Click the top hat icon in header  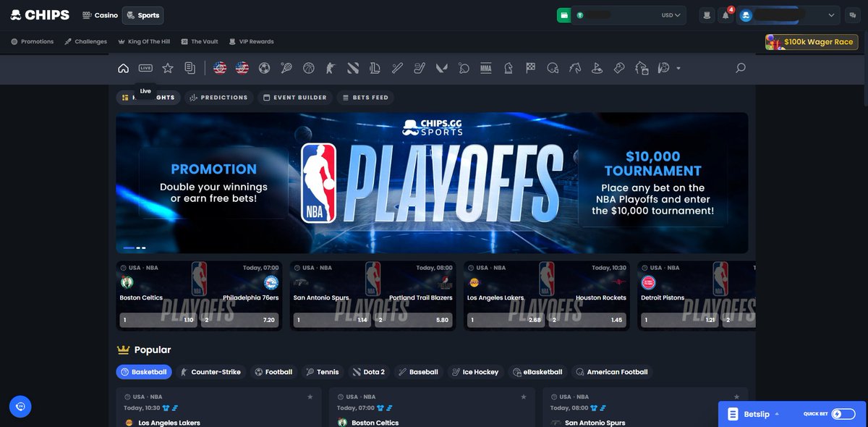click(x=707, y=15)
